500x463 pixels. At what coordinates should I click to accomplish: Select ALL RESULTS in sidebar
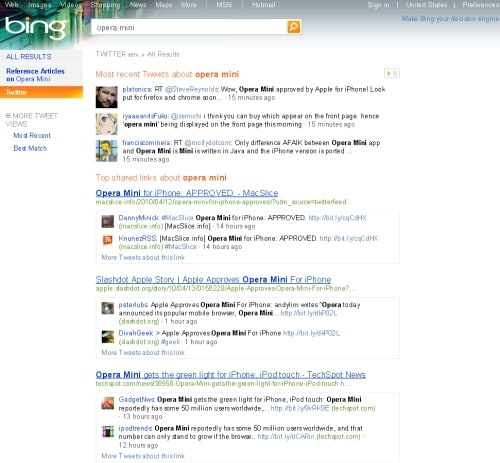(29, 57)
